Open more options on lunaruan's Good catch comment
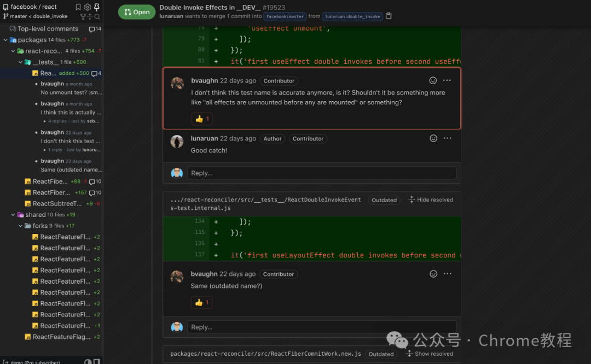Viewport: 591px width, 364px height. [448, 138]
